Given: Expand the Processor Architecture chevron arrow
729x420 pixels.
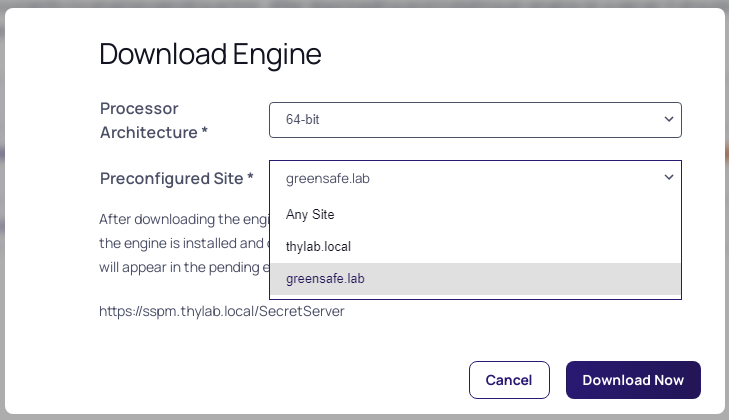Looking at the screenshot, I should (x=669, y=119).
